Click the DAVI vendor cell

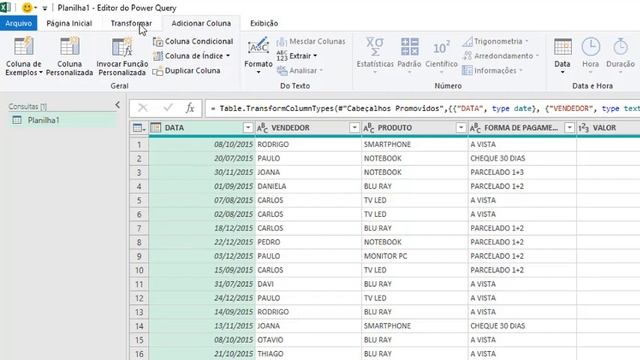309,284
